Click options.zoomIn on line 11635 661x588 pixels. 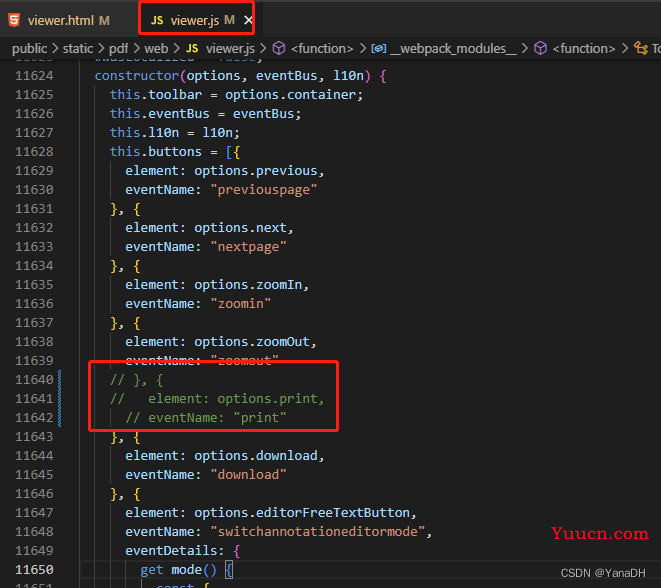click(248, 285)
